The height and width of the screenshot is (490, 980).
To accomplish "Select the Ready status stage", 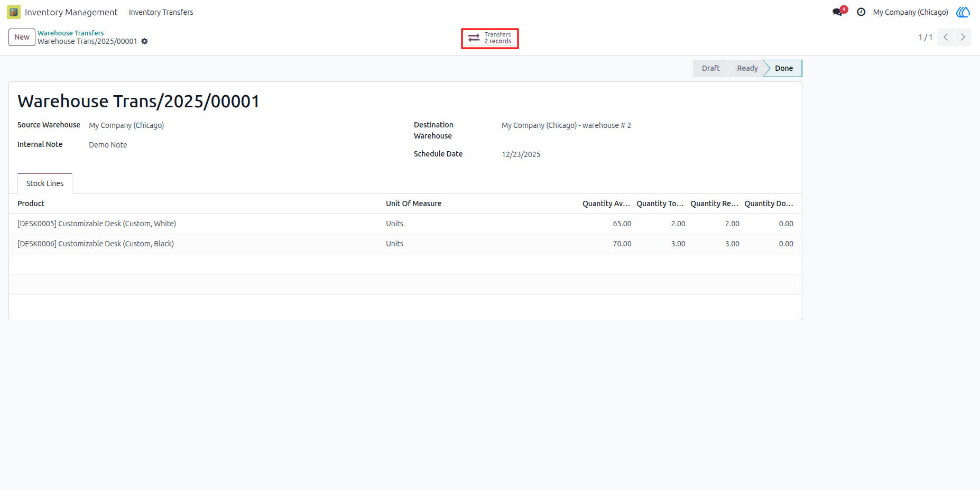I will pos(747,68).
